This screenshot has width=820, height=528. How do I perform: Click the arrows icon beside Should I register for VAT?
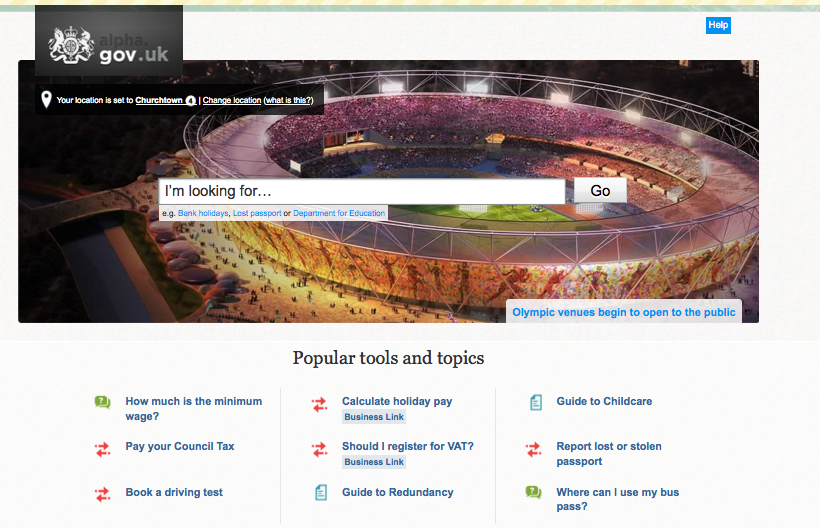[320, 450]
